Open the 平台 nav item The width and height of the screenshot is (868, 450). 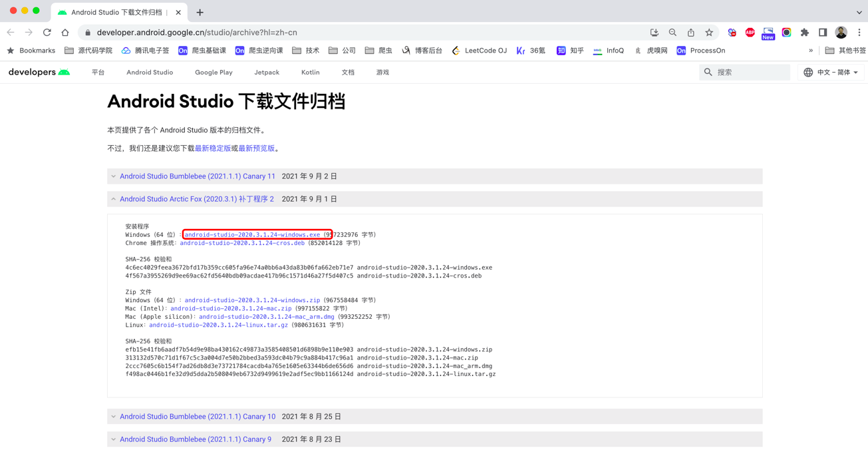(x=98, y=72)
